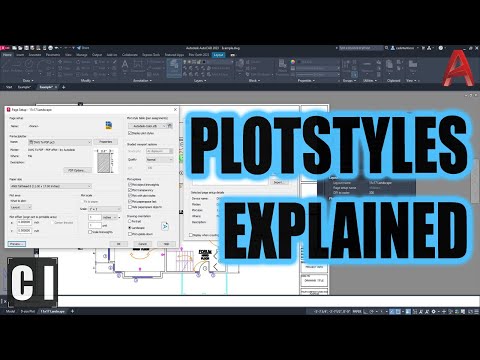Open Layer Properties from the Layers panel

(174, 68)
